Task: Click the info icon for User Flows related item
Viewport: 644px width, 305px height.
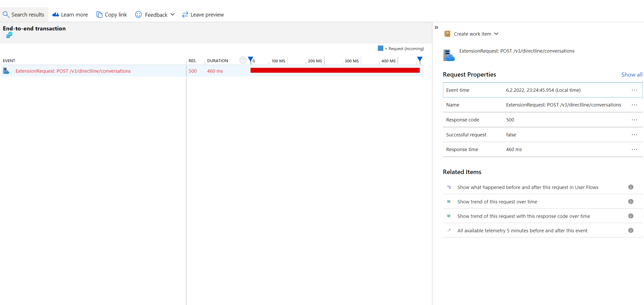Action: click(631, 187)
